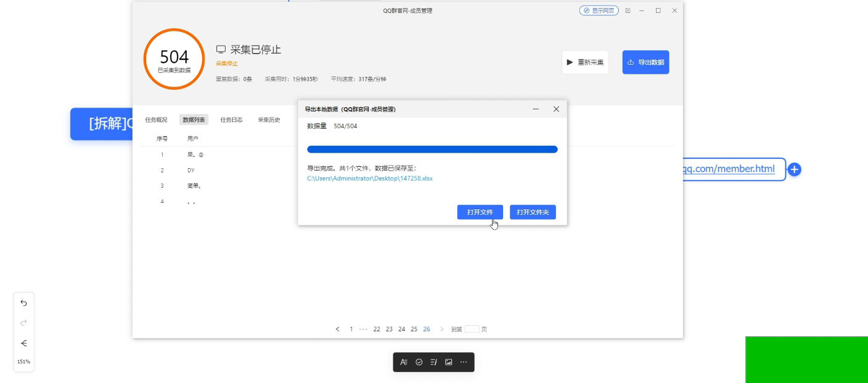Click the collapse arrow icon above 151%
Image resolution: width=868 pixels, height=383 pixels.
tap(24, 343)
